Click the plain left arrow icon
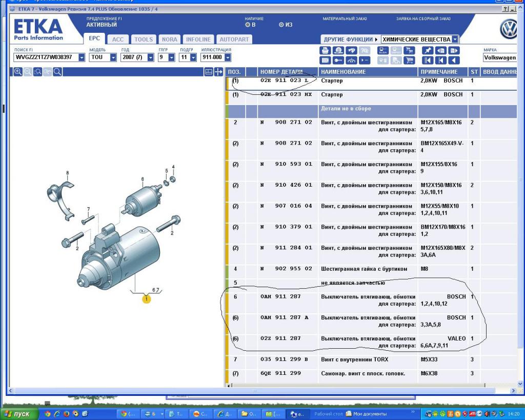 (x=454, y=61)
